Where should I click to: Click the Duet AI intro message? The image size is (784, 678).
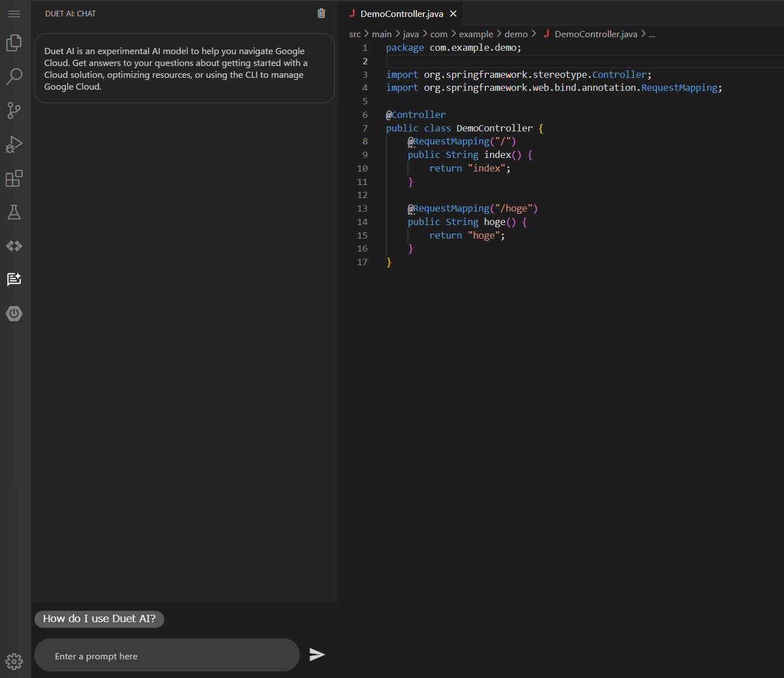(x=185, y=69)
